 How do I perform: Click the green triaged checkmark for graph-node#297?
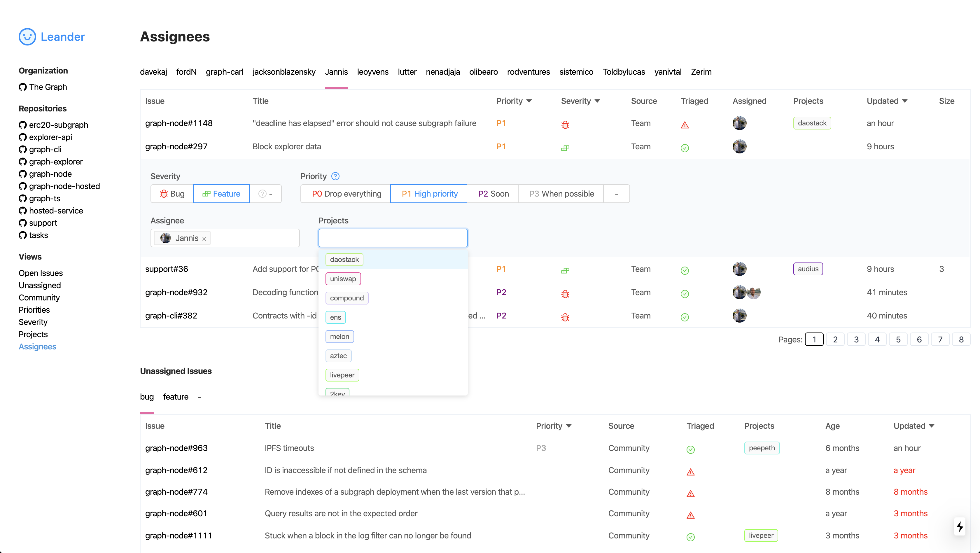coord(685,148)
